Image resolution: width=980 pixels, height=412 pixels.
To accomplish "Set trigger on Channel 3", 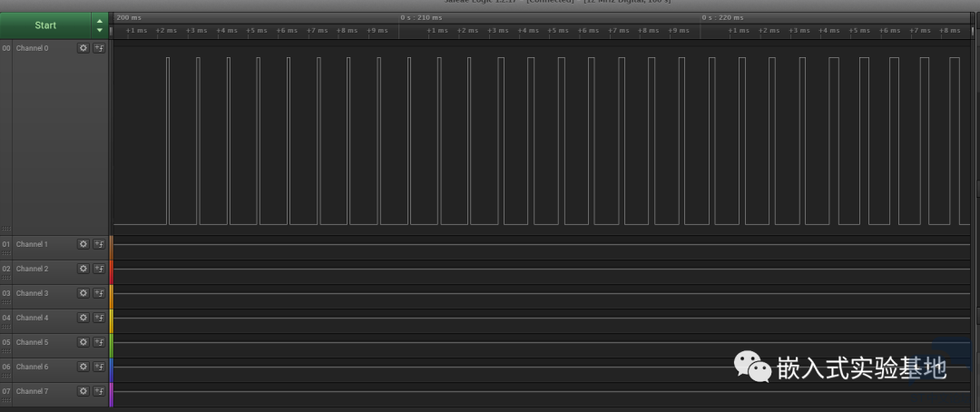I will (x=99, y=293).
